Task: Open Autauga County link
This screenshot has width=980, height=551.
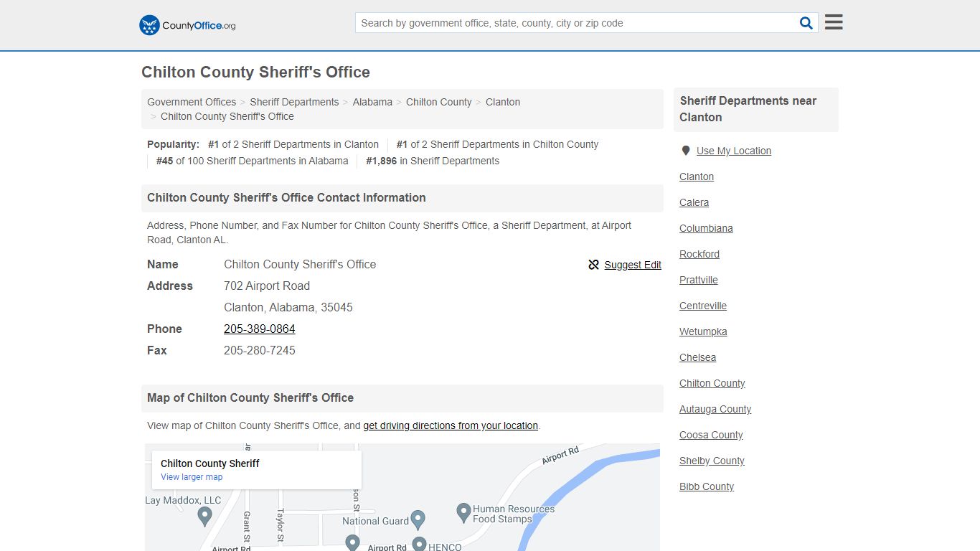Action: (715, 409)
